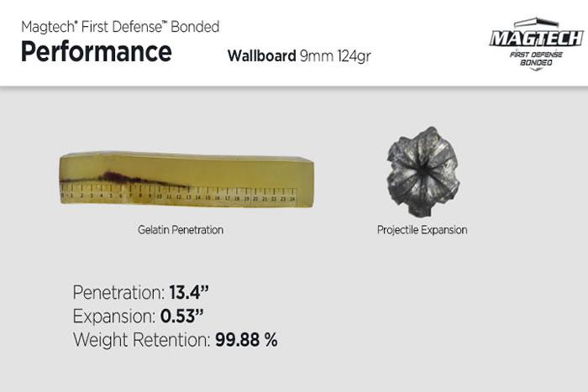Click the First Defense Bonded logo tagline

click(x=536, y=59)
